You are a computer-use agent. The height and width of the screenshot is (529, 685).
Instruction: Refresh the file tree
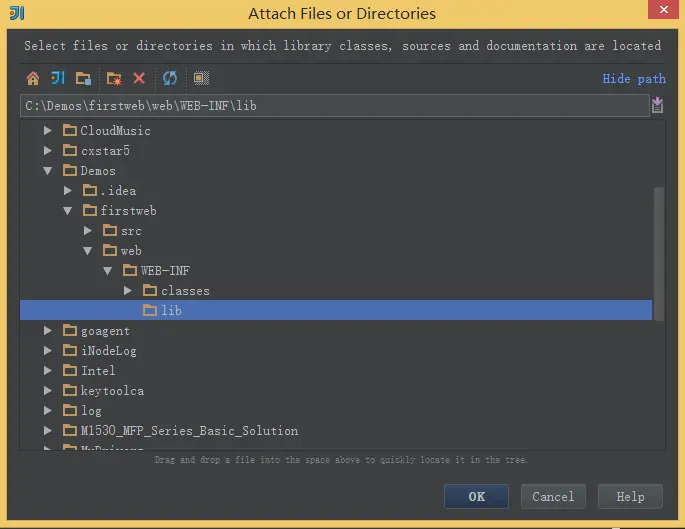point(170,78)
